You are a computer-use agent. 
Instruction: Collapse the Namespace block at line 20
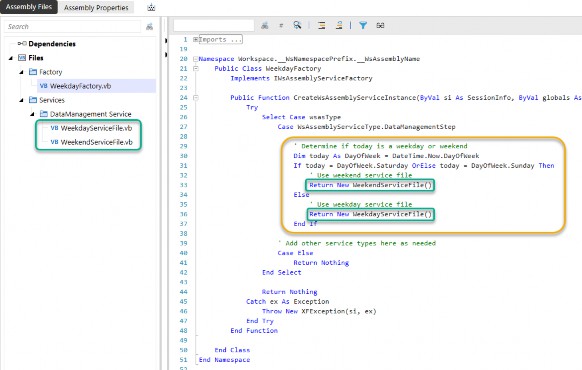[x=195, y=59]
